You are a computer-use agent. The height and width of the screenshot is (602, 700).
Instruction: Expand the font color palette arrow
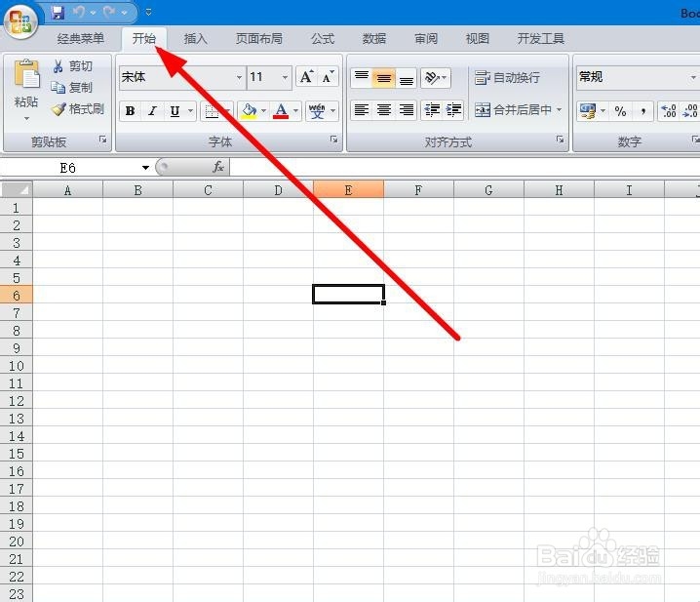(x=295, y=111)
